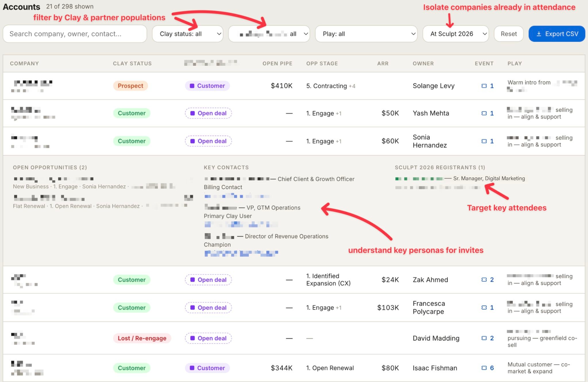Click the purple square in Lost / Re-engage row's Open deal badge
588x382 pixels.
(x=192, y=338)
